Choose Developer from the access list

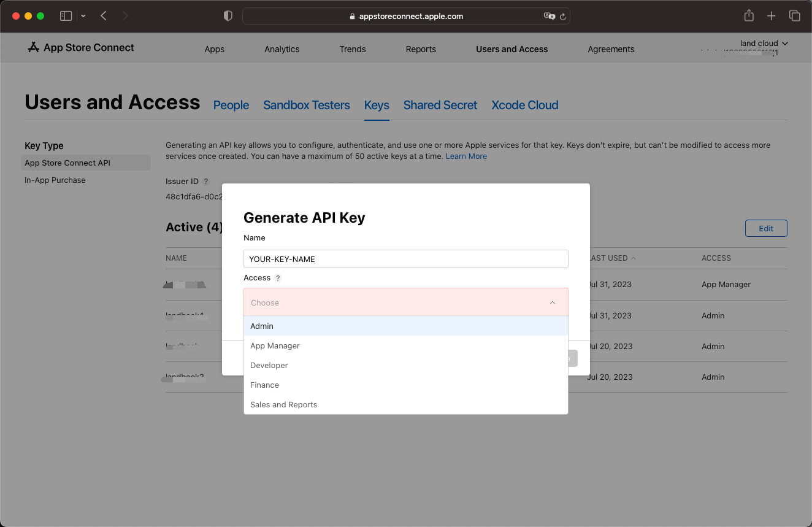[406, 365]
